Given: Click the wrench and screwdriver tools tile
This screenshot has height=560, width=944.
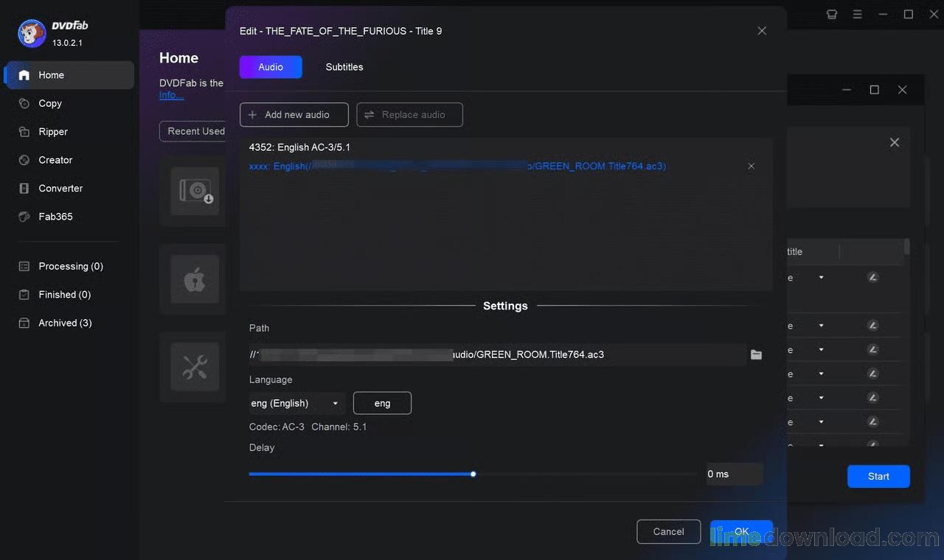Looking at the screenshot, I should tap(195, 366).
